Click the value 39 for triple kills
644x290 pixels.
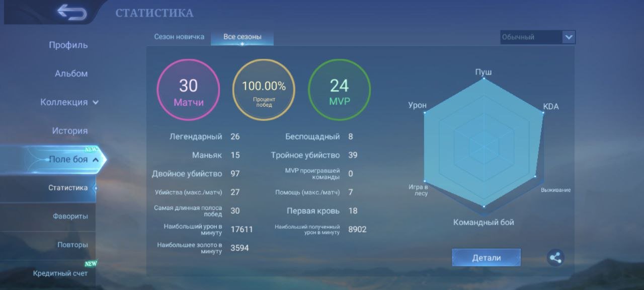353,155
